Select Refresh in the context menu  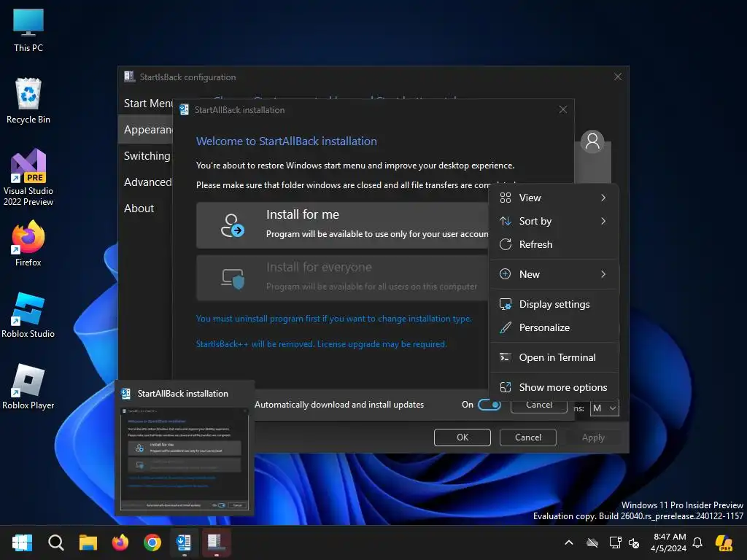pos(554,244)
